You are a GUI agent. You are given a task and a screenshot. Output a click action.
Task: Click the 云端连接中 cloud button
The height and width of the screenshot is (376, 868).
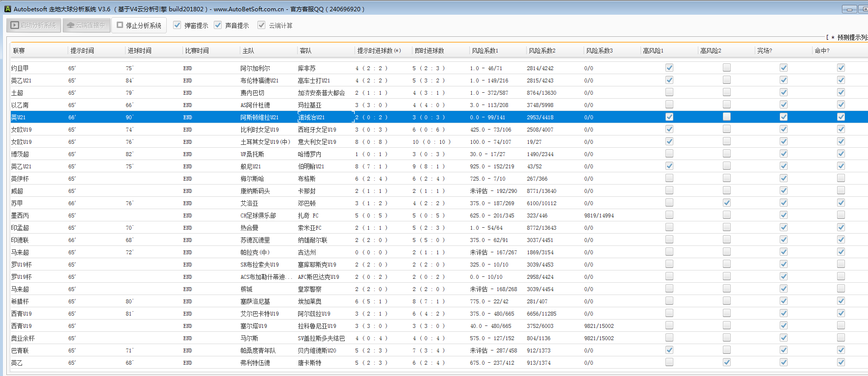click(86, 25)
